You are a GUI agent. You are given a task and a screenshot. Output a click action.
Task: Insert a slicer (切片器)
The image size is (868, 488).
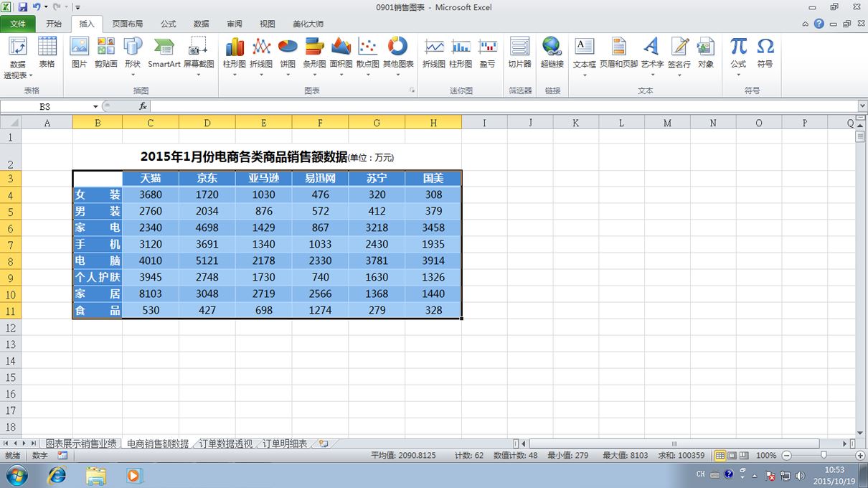pos(519,54)
